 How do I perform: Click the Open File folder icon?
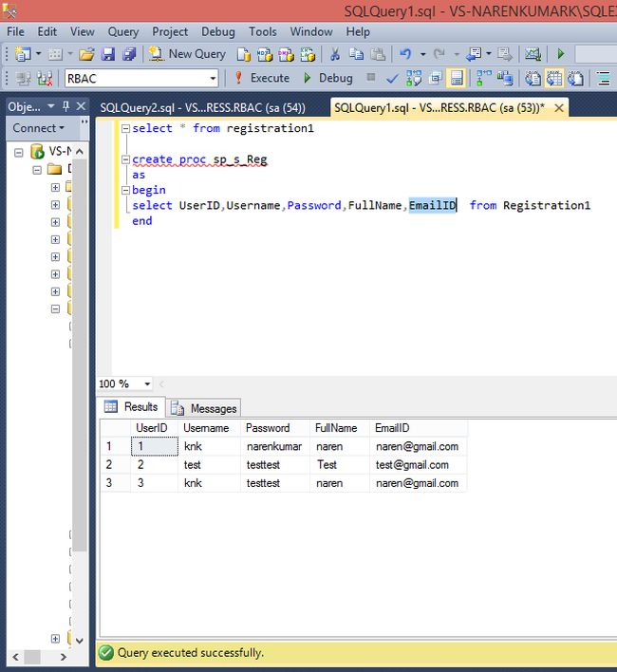[x=86, y=54]
